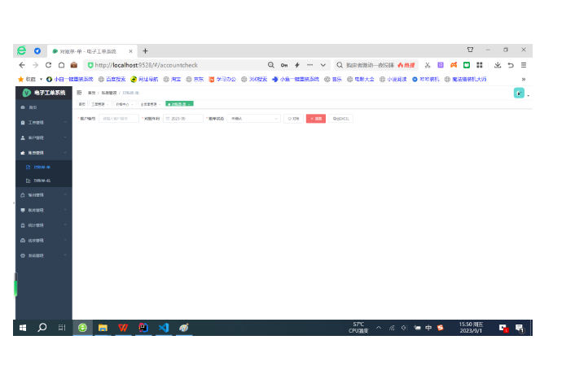Open the browser new tab plus button

point(145,50)
